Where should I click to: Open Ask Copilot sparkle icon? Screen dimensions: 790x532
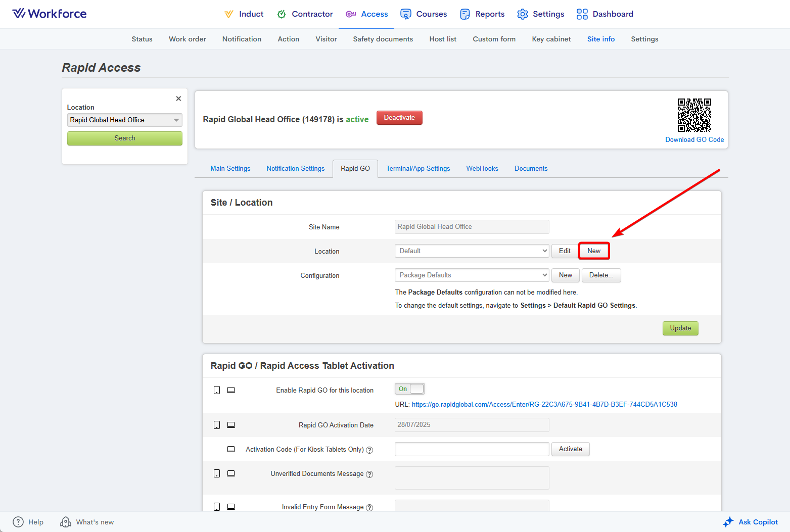coord(728,522)
